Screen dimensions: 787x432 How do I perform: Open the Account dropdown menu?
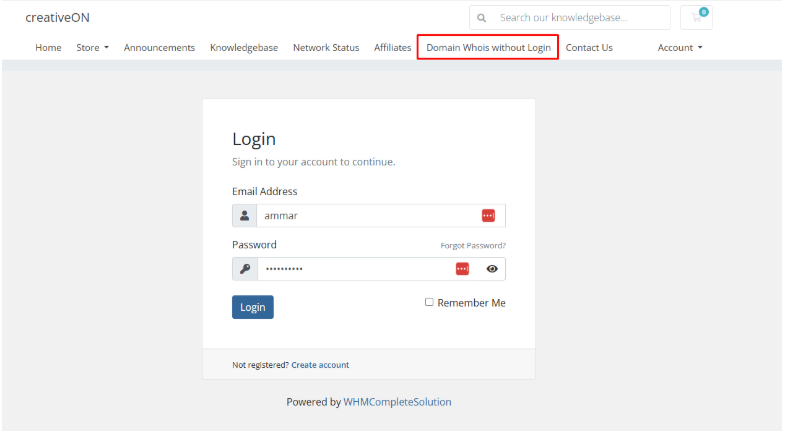coord(679,48)
